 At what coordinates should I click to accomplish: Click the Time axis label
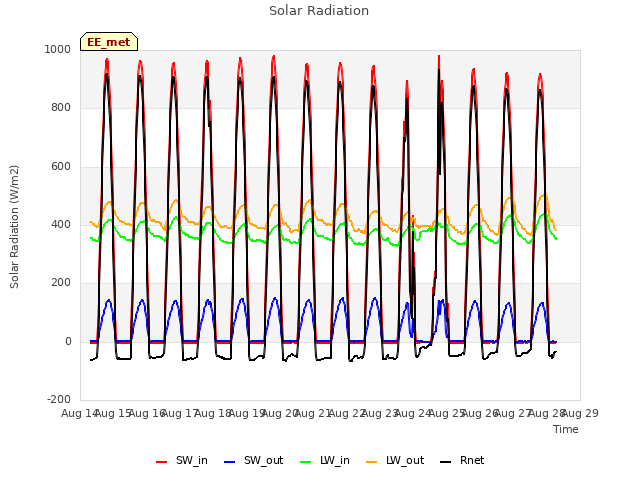566,429
